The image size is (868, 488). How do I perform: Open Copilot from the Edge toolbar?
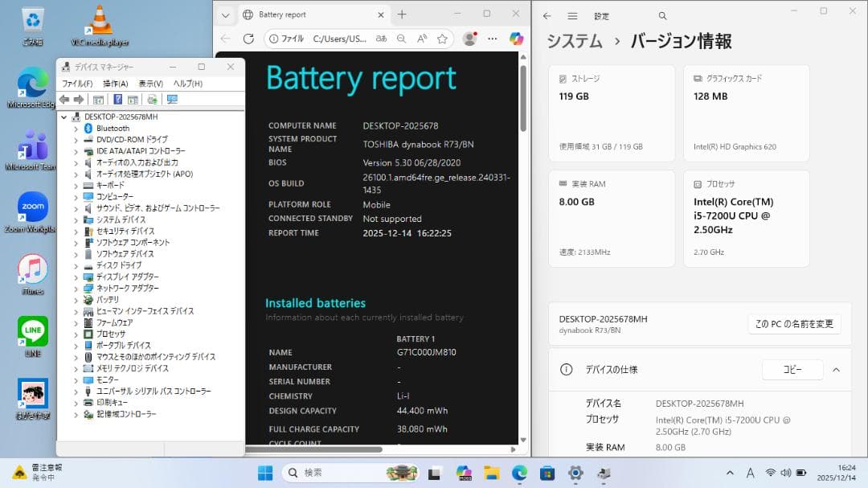coord(516,38)
